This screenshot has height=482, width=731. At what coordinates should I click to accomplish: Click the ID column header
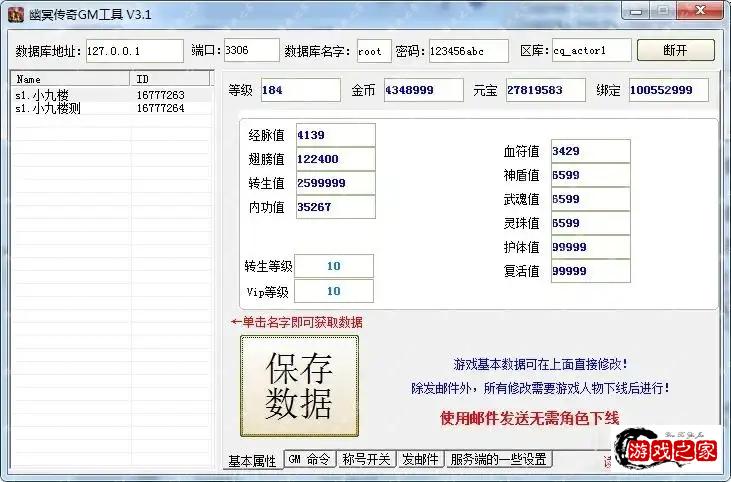tap(170, 79)
